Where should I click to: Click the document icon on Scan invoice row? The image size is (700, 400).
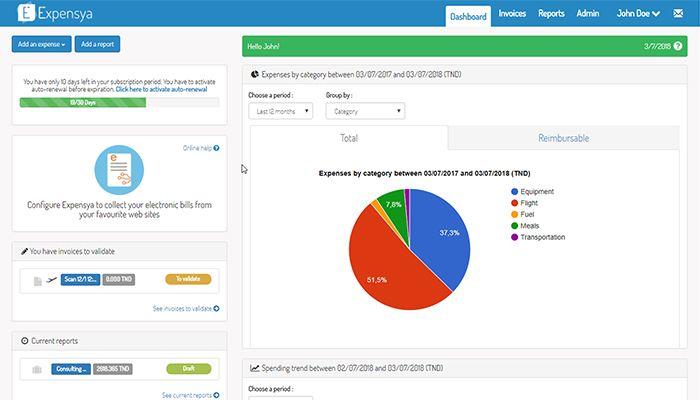click(x=38, y=281)
